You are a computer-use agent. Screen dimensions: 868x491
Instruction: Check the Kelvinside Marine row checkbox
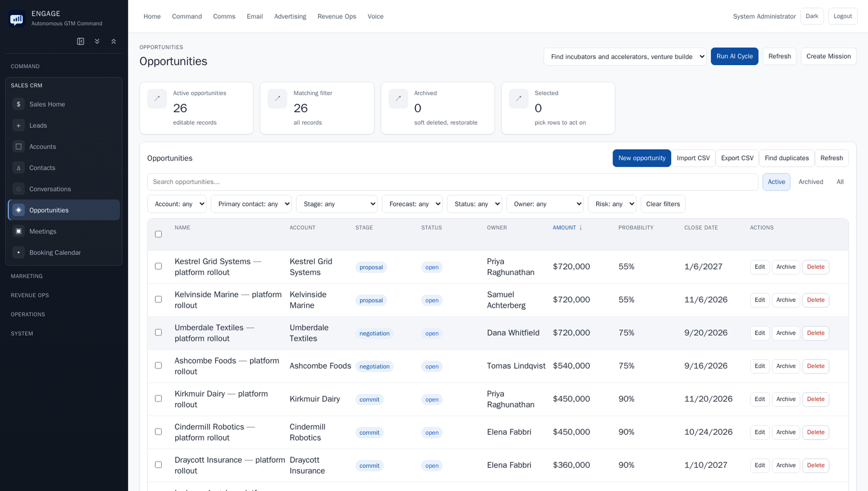[x=158, y=299]
